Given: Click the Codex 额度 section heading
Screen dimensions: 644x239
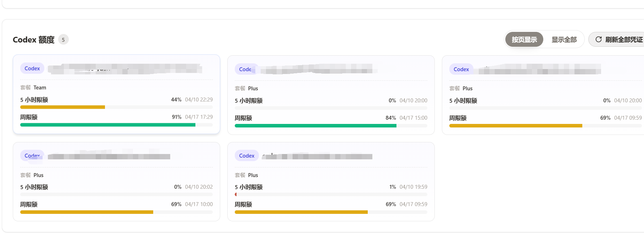Looking at the screenshot, I should click(x=34, y=40).
